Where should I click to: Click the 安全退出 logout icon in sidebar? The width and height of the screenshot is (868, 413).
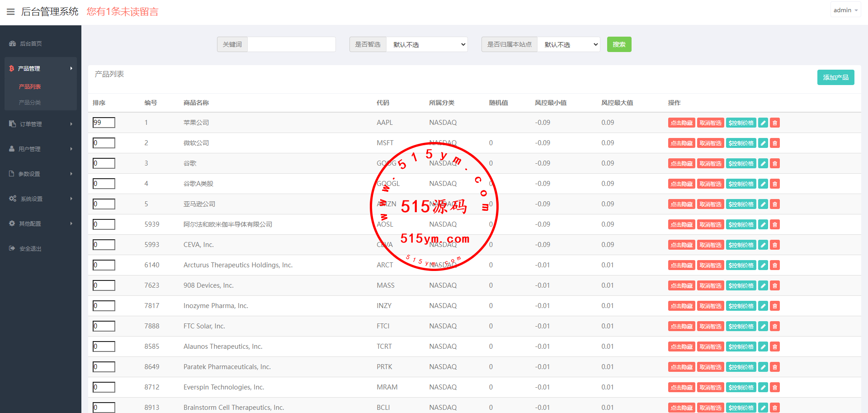point(12,248)
